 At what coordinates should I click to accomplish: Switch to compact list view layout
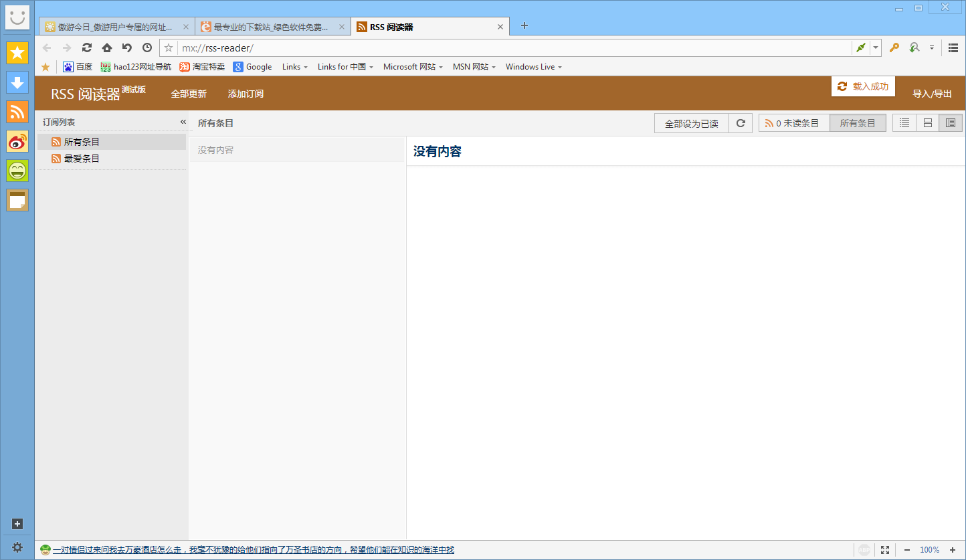(904, 123)
